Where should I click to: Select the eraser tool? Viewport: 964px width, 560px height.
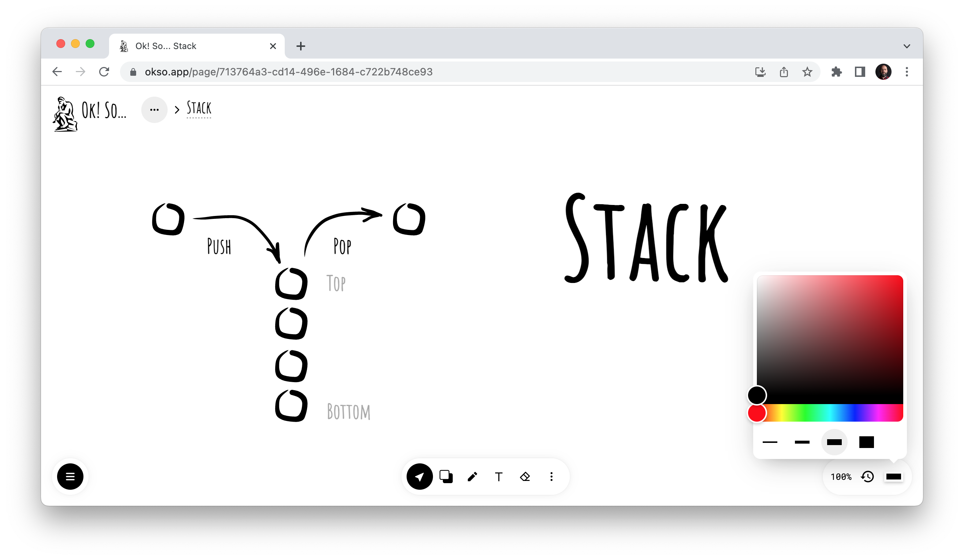(x=525, y=477)
